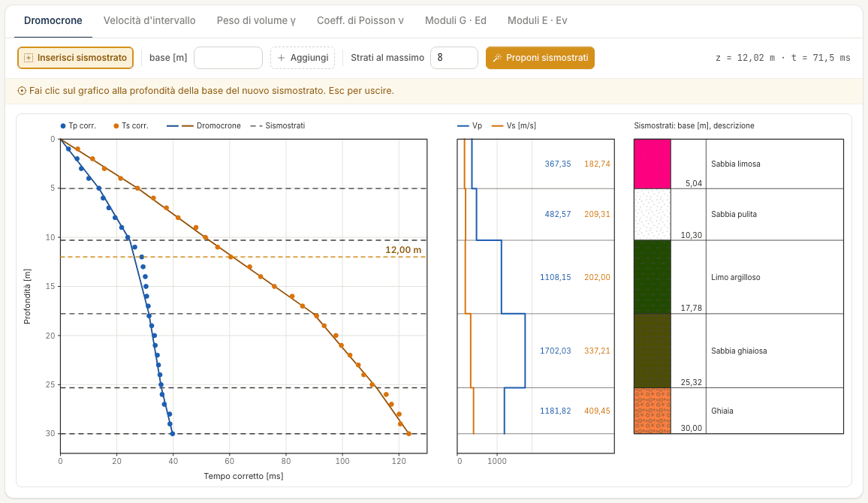The height and width of the screenshot is (503, 868).
Task: Switch to the Dromocrone tab
Action: click(x=53, y=21)
